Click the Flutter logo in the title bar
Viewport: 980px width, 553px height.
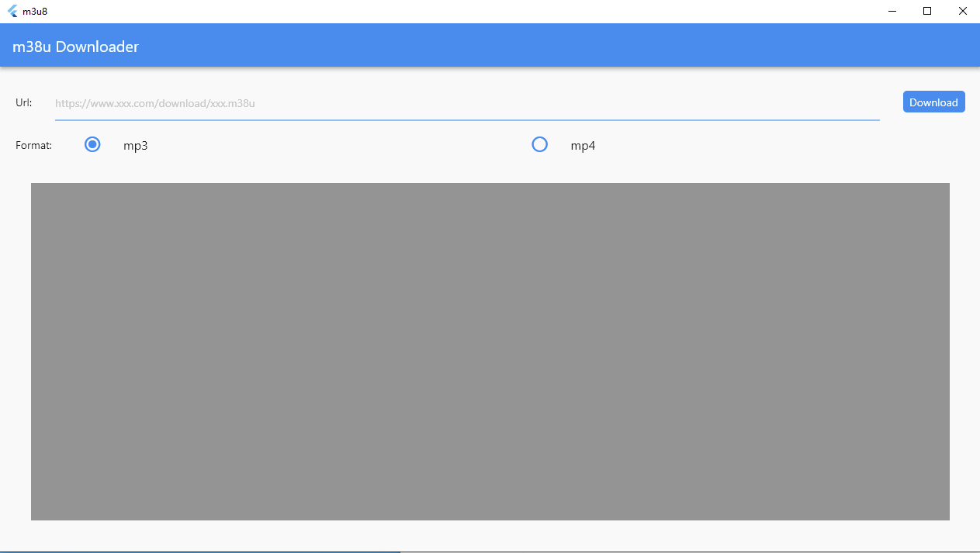click(11, 11)
